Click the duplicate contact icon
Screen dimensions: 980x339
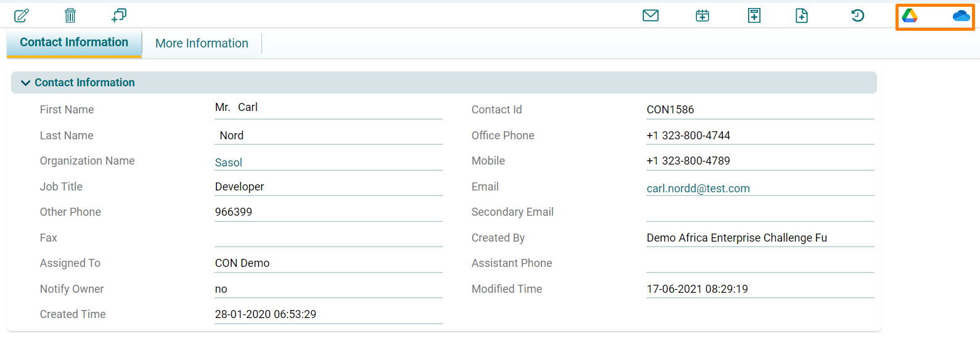tap(119, 15)
